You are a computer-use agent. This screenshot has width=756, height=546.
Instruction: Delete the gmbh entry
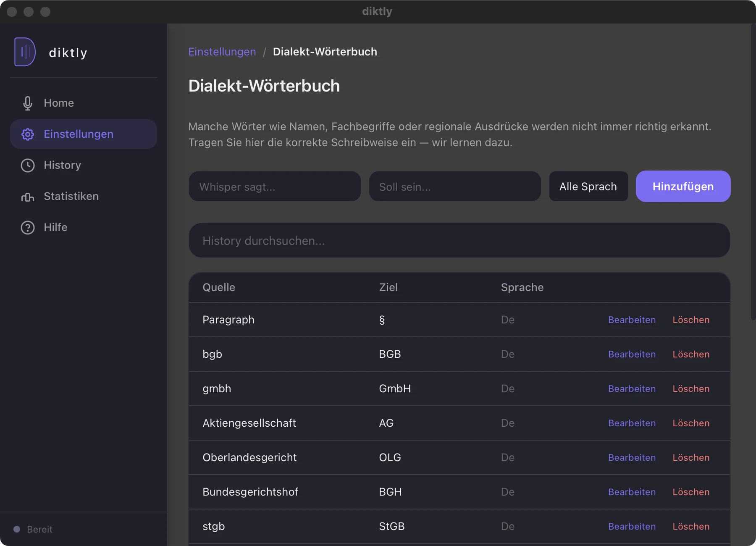(x=691, y=388)
